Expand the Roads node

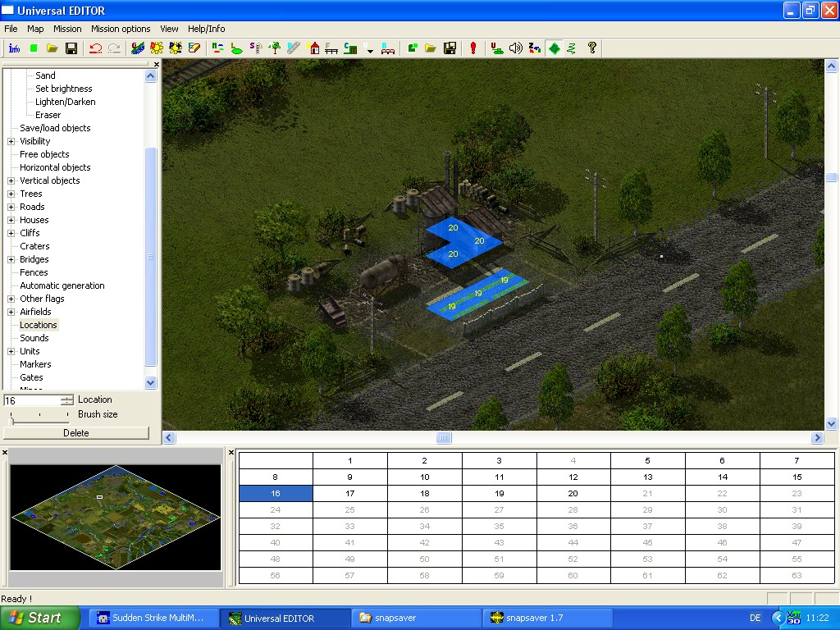(x=11, y=207)
